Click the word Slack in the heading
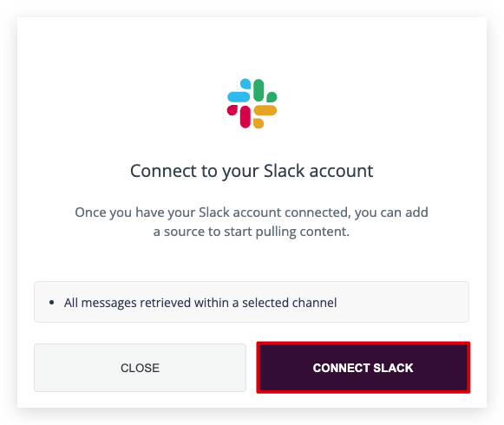504x425 pixels. click(x=285, y=171)
